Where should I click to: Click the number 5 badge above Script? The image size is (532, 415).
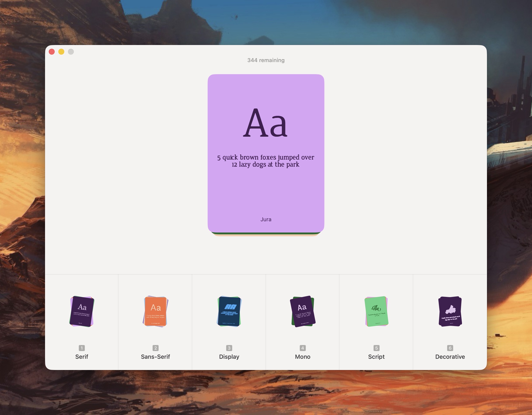tap(376, 348)
